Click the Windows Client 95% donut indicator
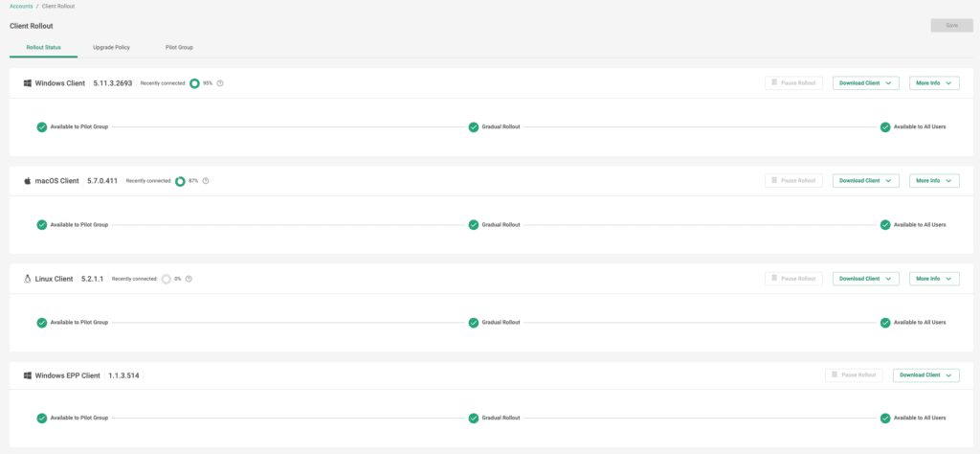This screenshot has height=454, width=980. [194, 83]
